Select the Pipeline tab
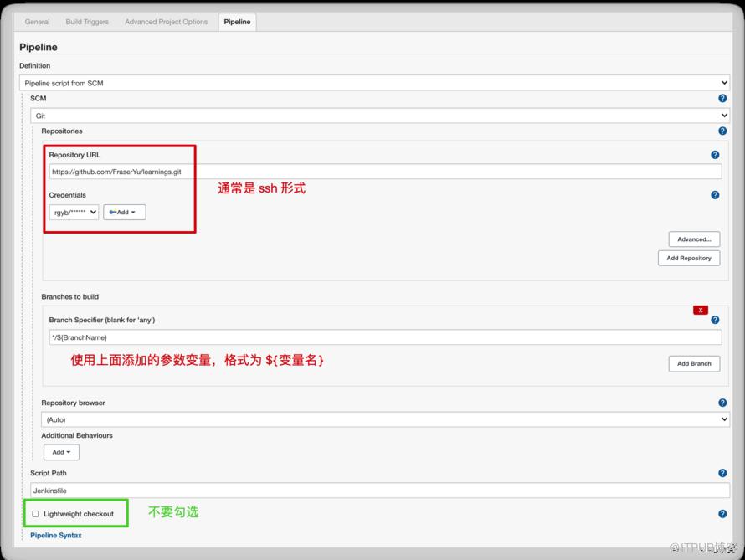This screenshot has width=745, height=560. tap(237, 22)
